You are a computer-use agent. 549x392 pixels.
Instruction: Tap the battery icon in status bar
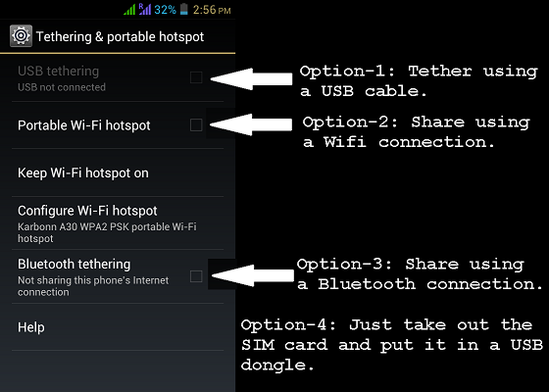[184, 9]
